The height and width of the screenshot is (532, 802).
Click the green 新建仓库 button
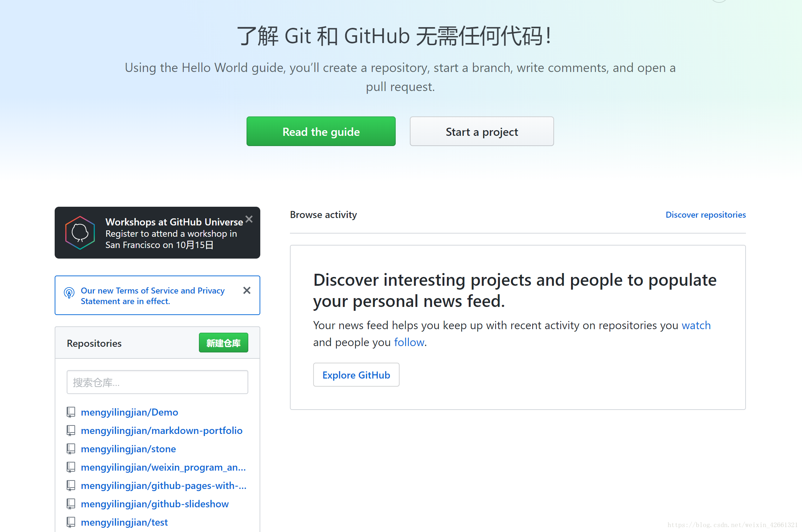pos(224,343)
